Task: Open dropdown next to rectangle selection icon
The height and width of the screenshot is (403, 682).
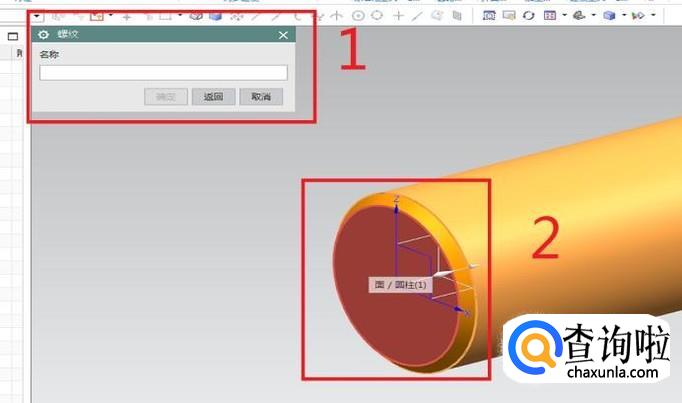Action: click(x=180, y=16)
